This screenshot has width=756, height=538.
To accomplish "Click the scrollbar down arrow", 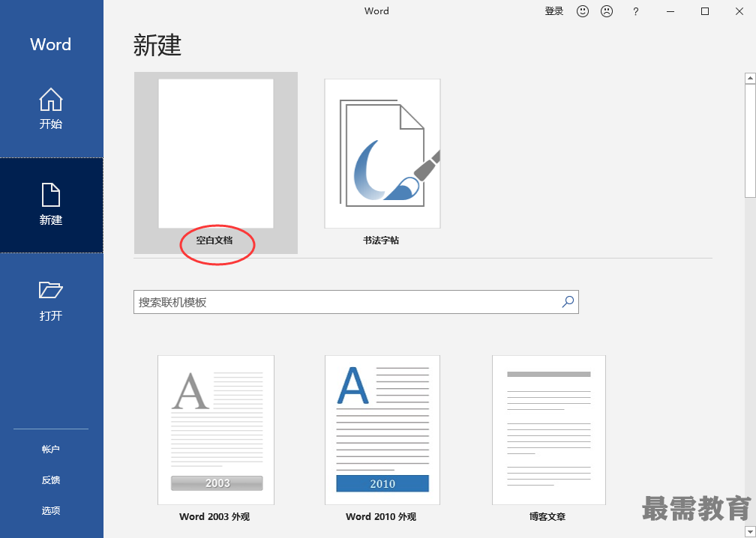I will (750, 532).
